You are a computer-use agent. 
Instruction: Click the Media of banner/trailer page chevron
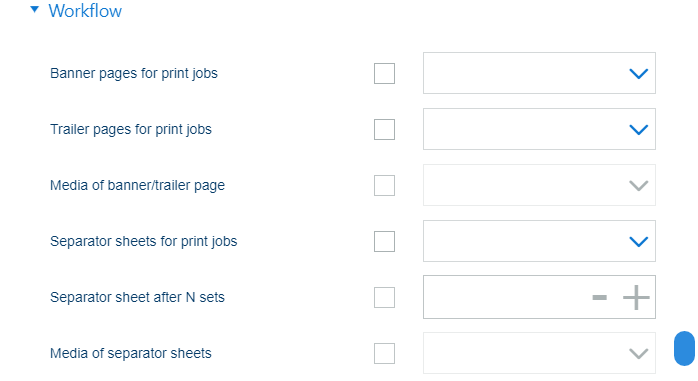click(638, 186)
